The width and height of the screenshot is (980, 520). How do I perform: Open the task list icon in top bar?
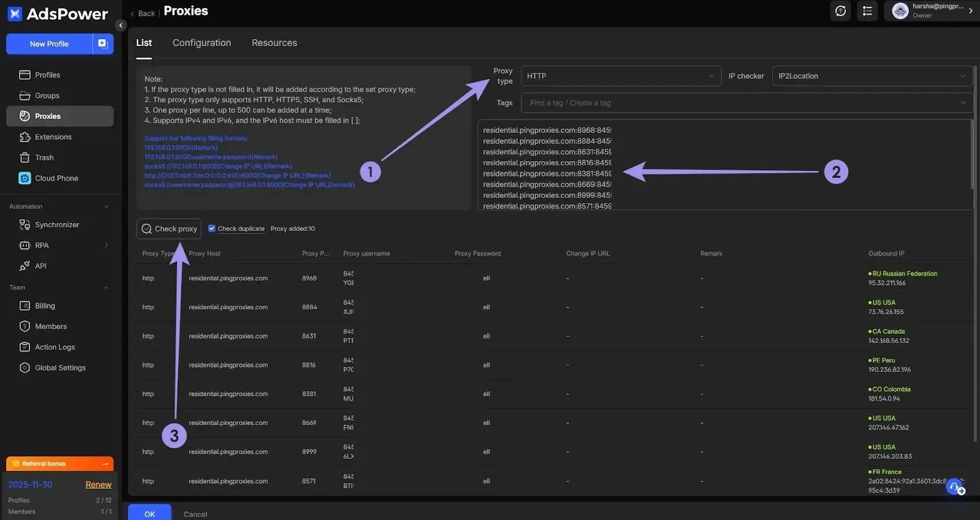pos(867,11)
